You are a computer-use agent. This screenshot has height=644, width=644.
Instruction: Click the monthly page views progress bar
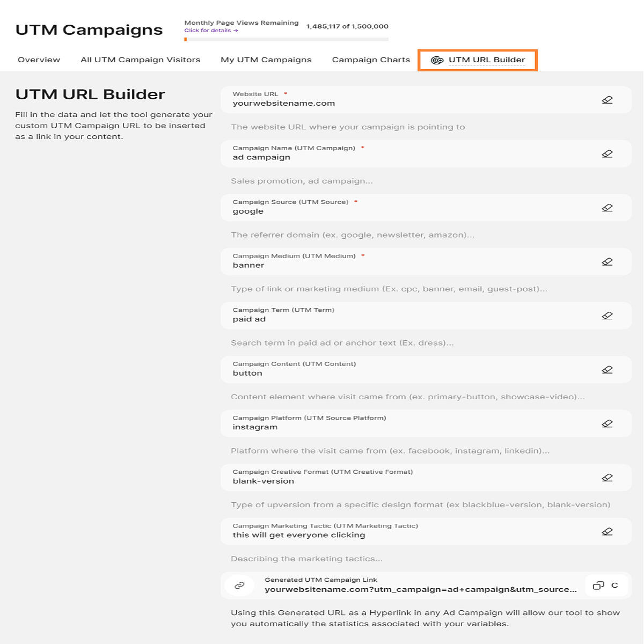coord(286,39)
